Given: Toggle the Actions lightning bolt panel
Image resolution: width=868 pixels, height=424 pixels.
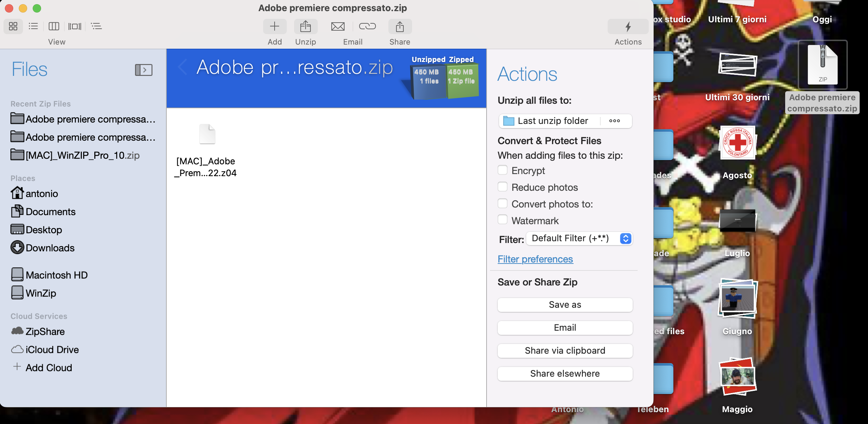Looking at the screenshot, I should (x=628, y=26).
